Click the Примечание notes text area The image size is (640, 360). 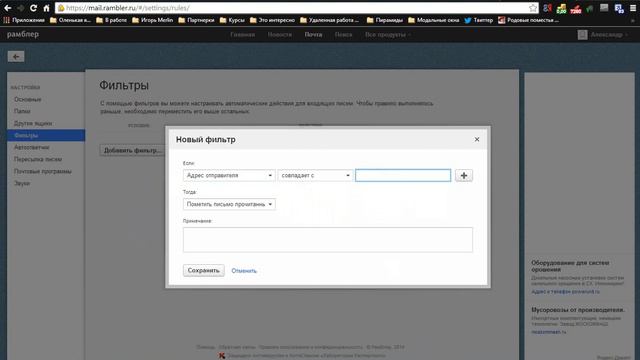[328, 240]
